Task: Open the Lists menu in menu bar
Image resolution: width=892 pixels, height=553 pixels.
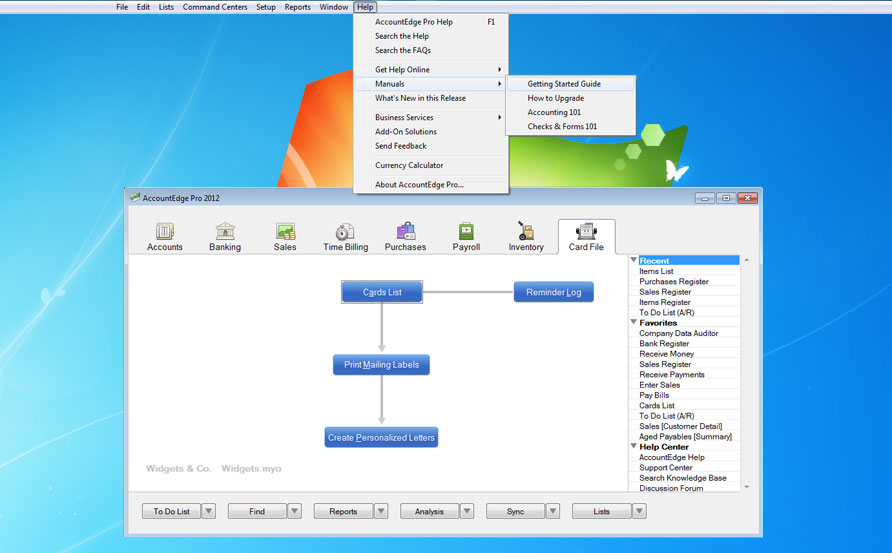Action: pos(166,7)
